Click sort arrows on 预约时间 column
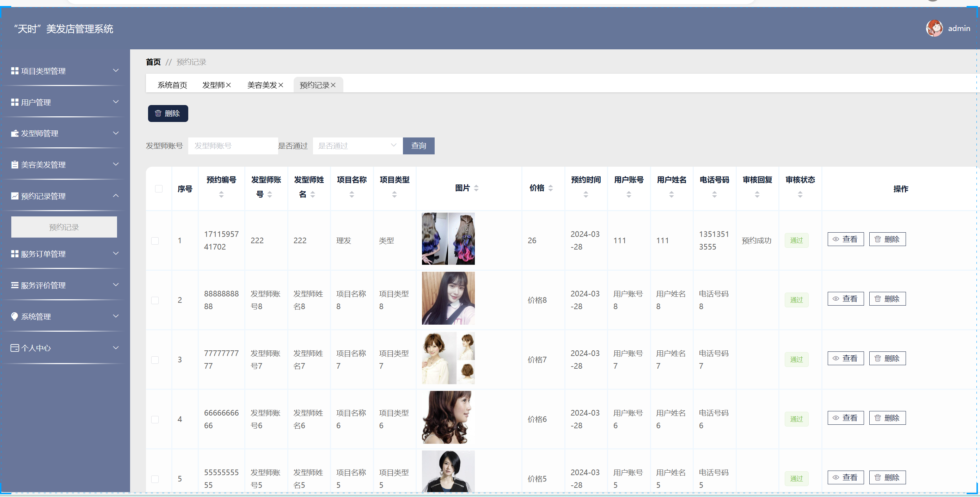 tap(586, 194)
